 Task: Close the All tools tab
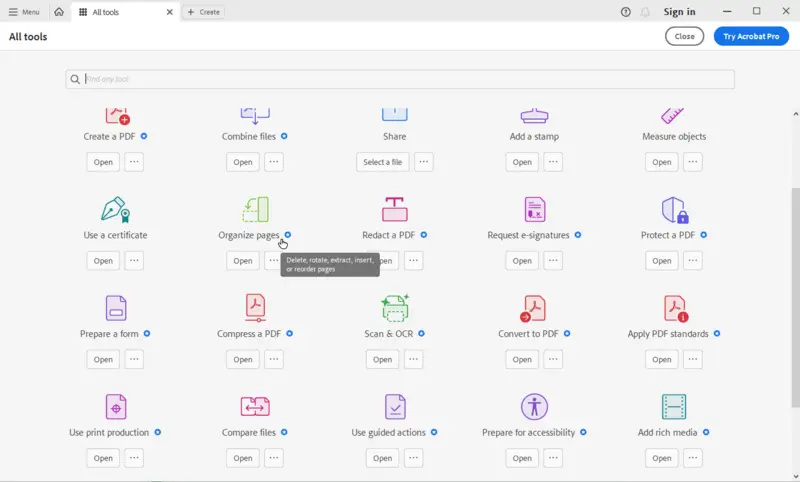(170, 12)
